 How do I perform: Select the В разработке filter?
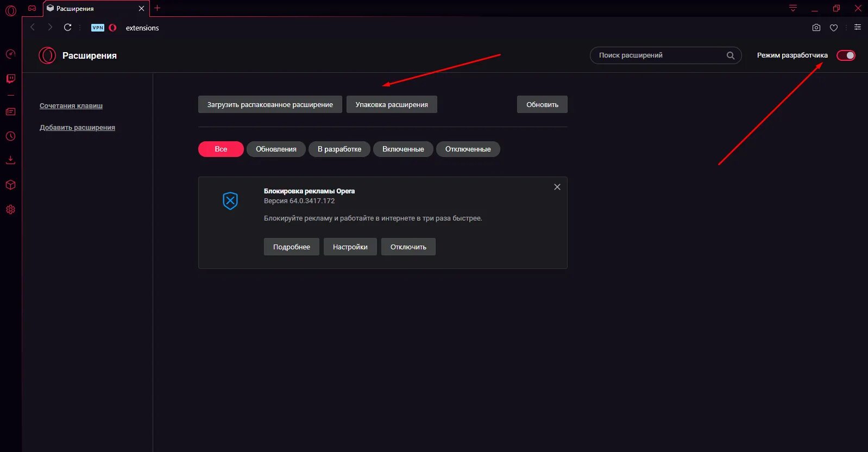(x=339, y=149)
